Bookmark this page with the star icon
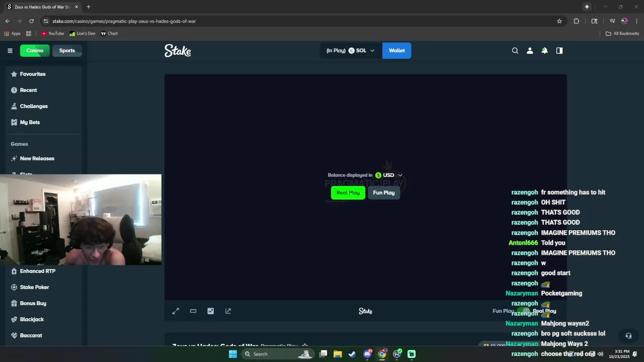Screen dimensions: 644x362 (559, 21)
